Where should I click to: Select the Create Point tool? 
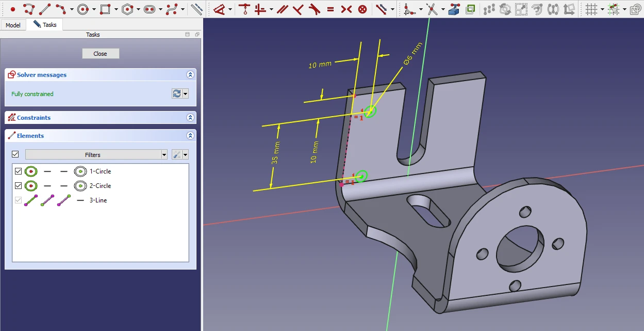(12, 9)
